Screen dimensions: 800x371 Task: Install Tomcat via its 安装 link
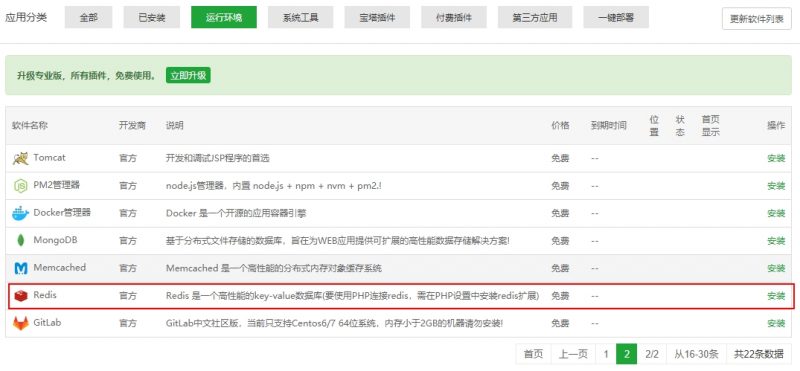tap(776, 158)
